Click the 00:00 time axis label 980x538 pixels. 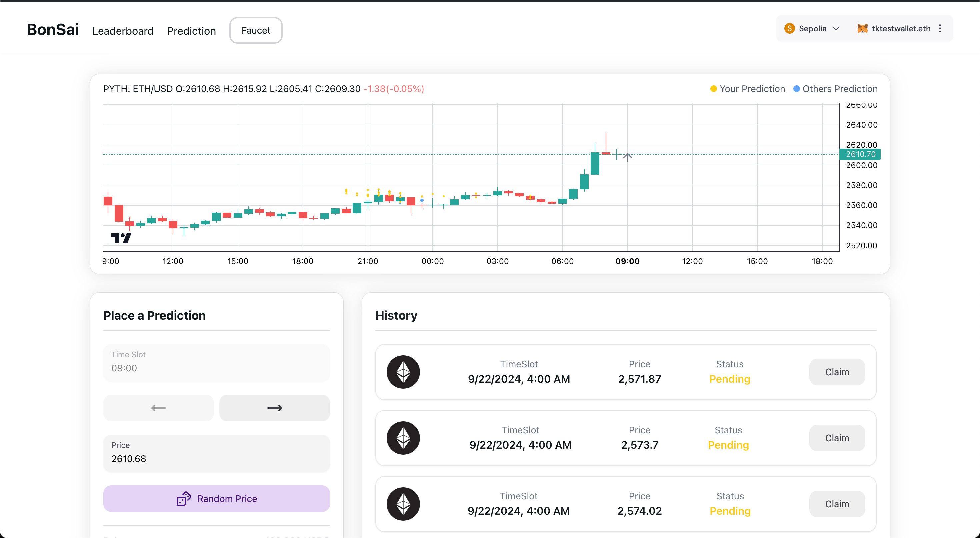click(x=433, y=261)
